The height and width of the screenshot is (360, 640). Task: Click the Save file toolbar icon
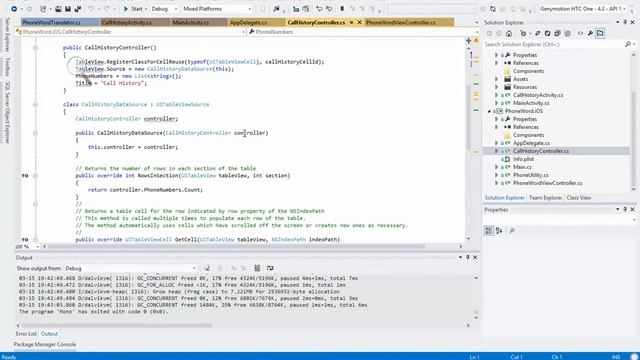pos(67,9)
